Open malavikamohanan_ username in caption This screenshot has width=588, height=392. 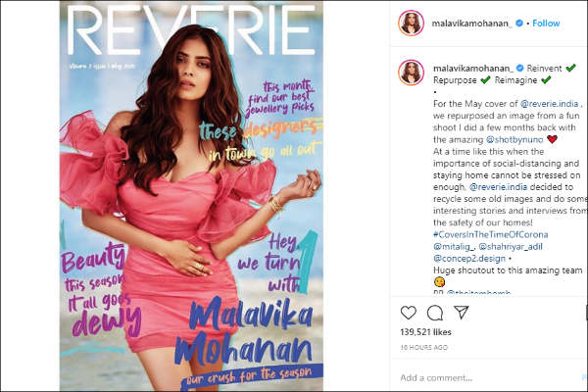[473, 69]
